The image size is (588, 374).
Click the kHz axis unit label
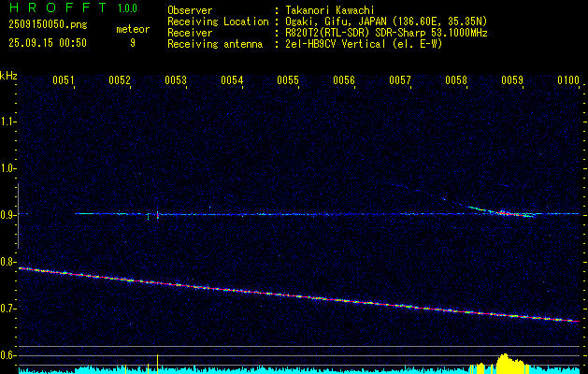click(x=8, y=76)
